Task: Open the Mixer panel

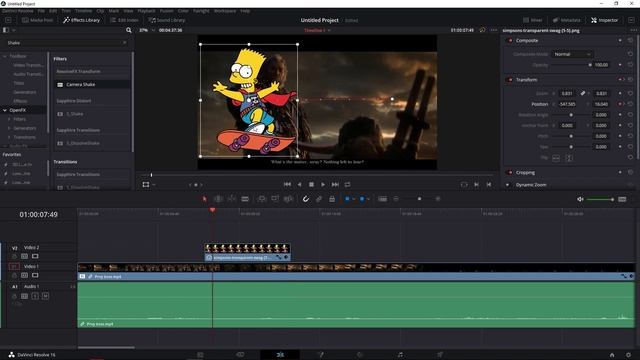Action: pyautogui.click(x=533, y=20)
